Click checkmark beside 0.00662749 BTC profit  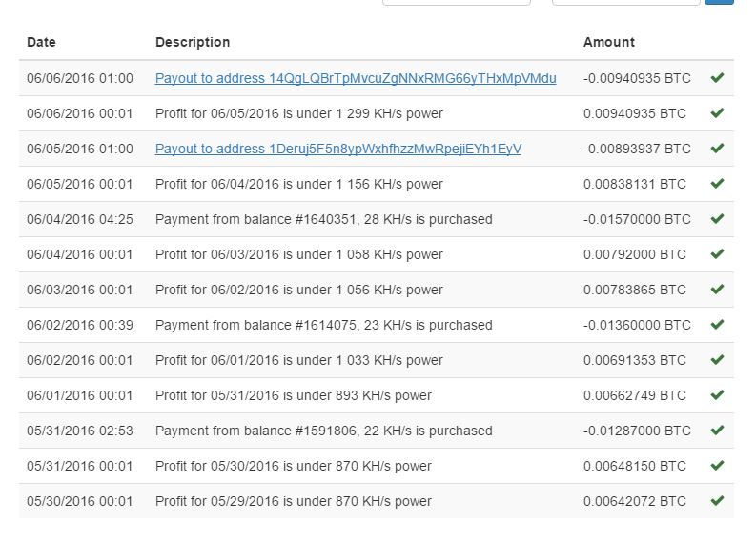(x=717, y=395)
